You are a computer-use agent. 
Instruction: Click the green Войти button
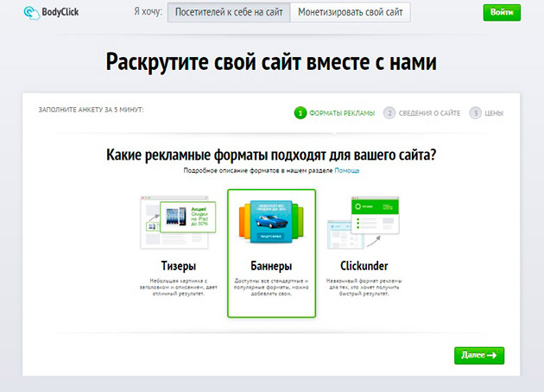click(x=502, y=12)
